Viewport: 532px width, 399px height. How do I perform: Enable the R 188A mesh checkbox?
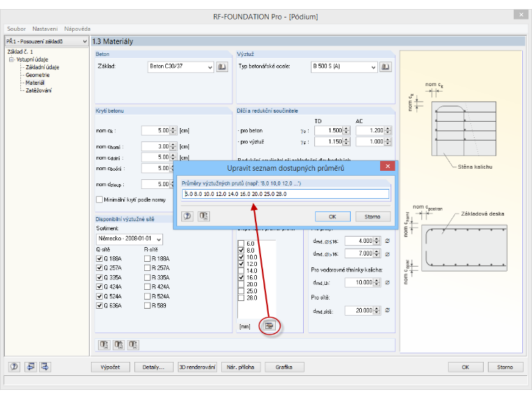pyautogui.click(x=147, y=258)
